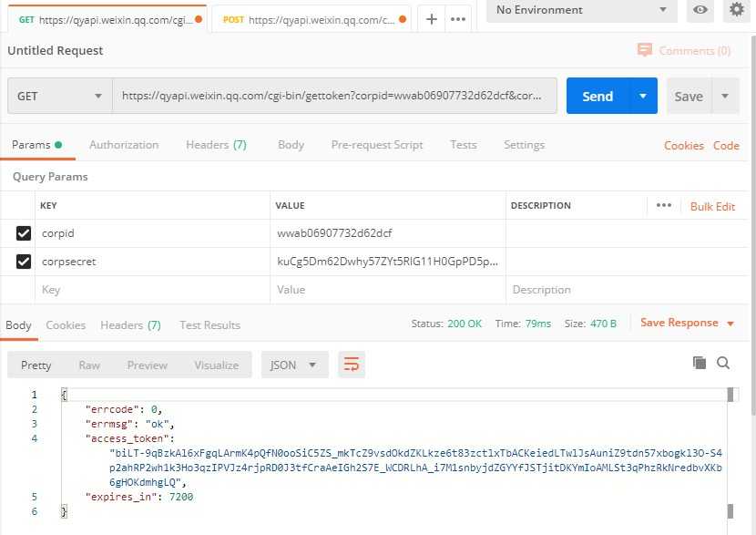Search within response body icon
This screenshot has width=756, height=535.
click(x=722, y=363)
